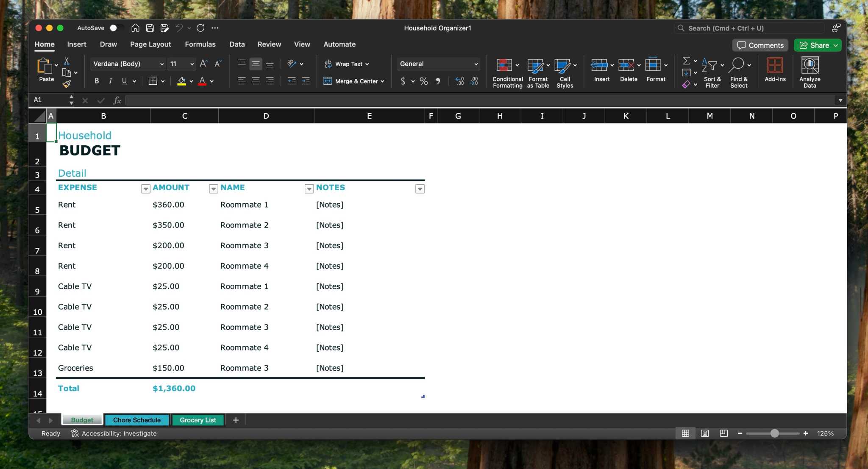Toggle AutoSave on
The image size is (868, 469).
click(113, 28)
